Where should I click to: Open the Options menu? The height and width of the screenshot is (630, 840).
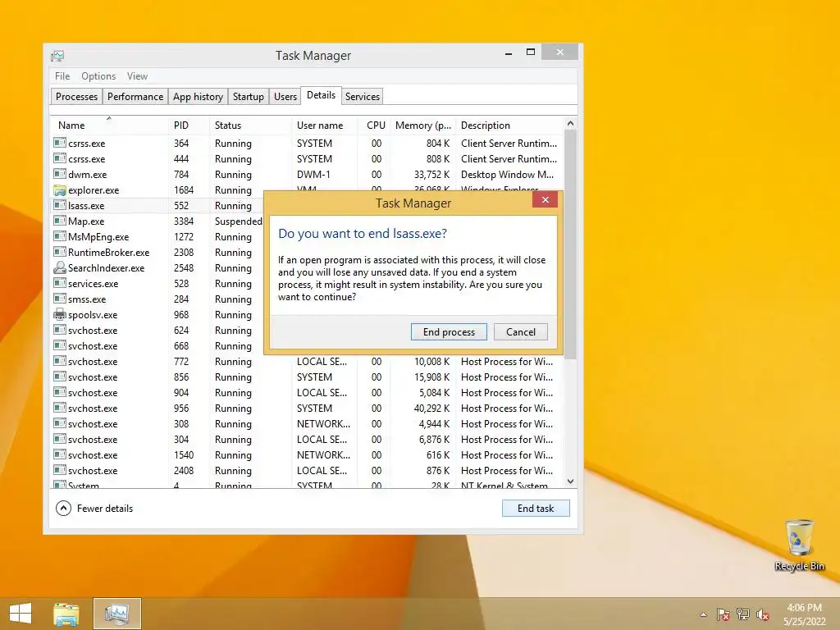[98, 76]
